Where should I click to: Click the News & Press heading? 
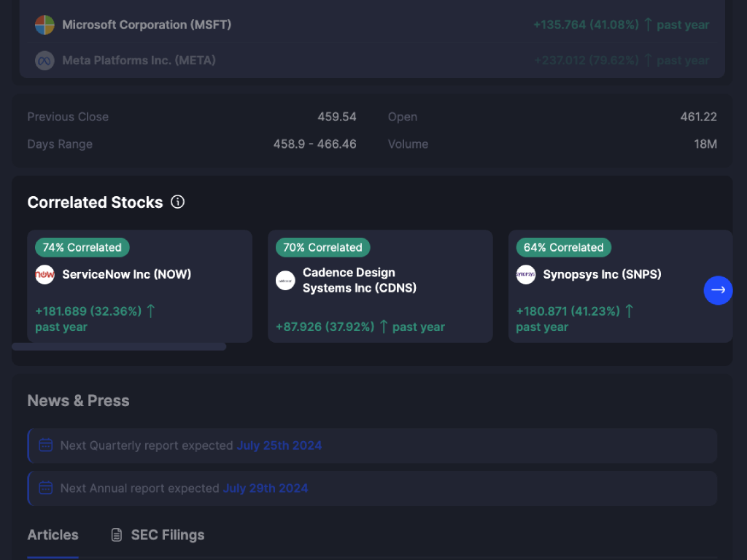[79, 400]
